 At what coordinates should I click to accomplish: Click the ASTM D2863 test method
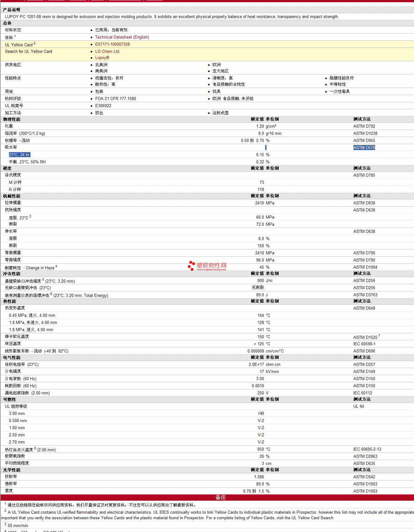[365, 456]
